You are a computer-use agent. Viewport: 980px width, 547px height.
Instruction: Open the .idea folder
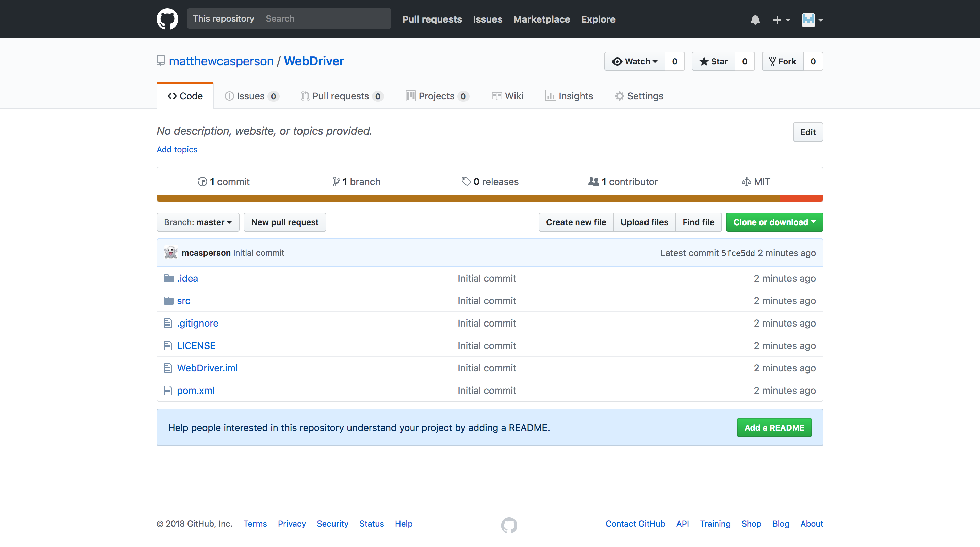click(187, 278)
